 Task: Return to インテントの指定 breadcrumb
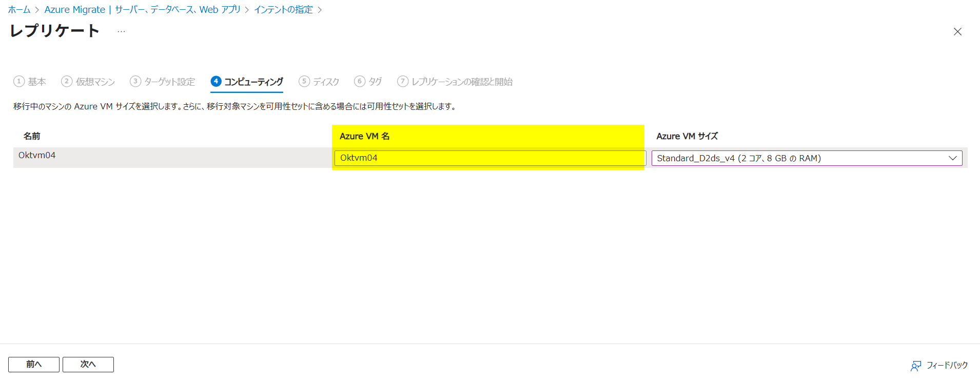[x=283, y=10]
